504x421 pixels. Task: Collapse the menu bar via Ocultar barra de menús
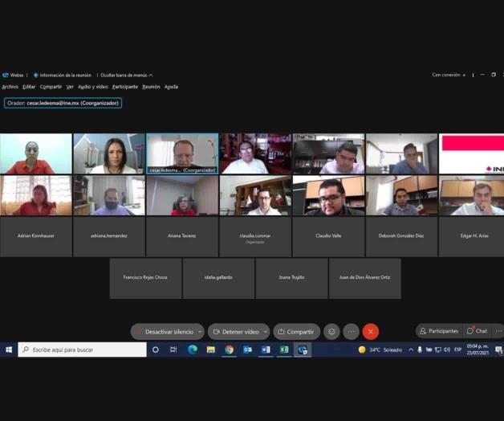coord(126,75)
